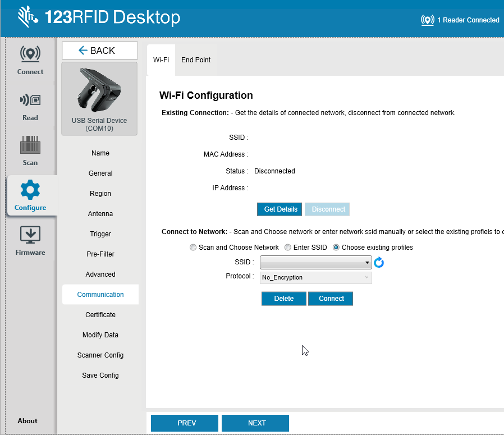Screen dimensions: 504x435
Task: Open the Connect section in sidebar
Action: 30,61
